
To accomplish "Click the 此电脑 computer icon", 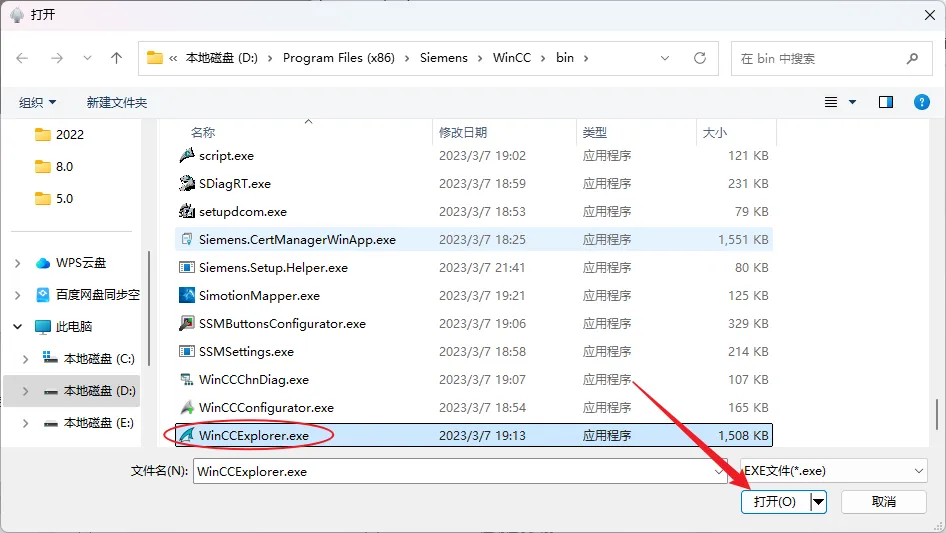I will [43, 327].
